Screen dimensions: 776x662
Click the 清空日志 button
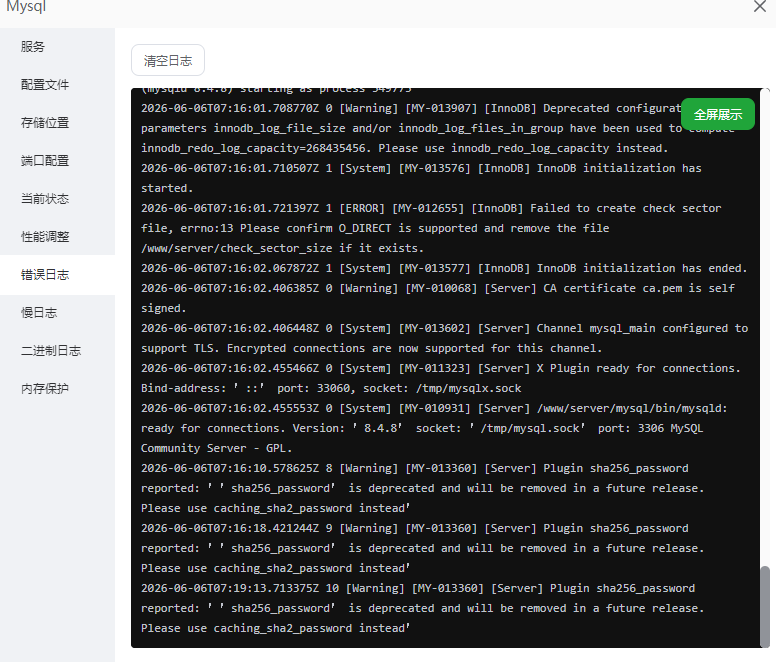click(x=168, y=60)
